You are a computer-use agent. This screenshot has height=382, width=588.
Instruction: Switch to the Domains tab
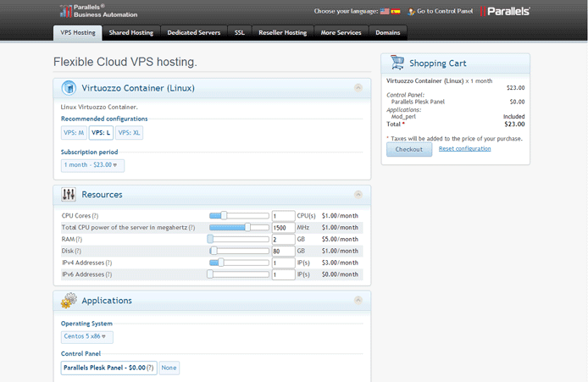point(388,33)
